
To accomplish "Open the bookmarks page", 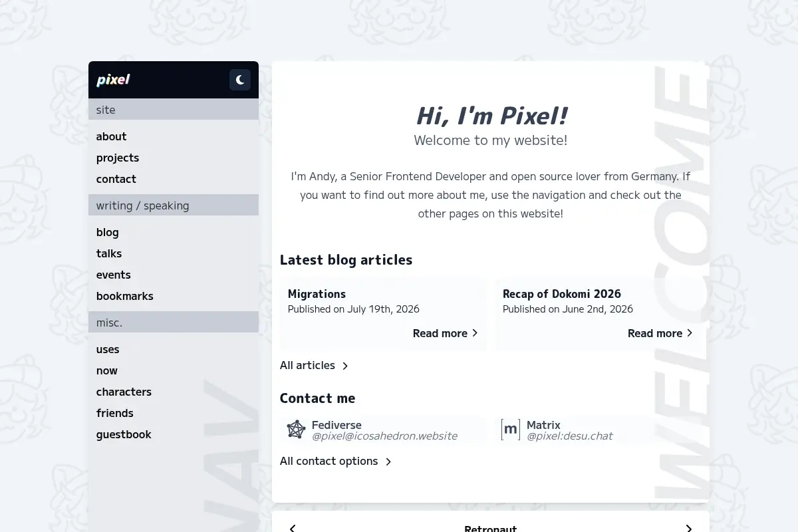I will 125,296.
